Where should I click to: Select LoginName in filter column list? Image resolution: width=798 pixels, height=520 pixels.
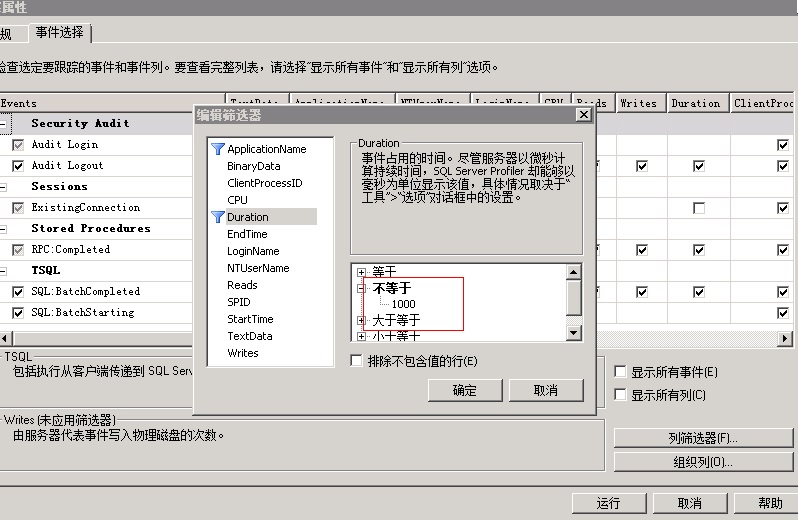point(253,251)
